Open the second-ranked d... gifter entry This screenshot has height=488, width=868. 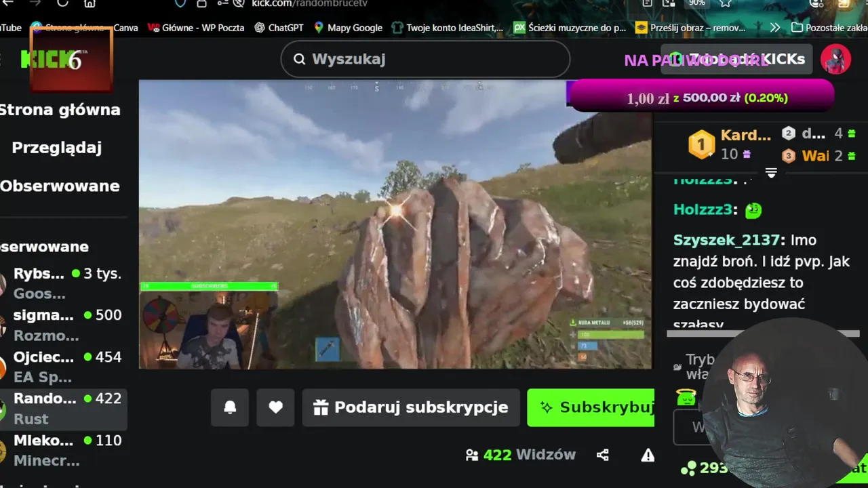point(818,134)
